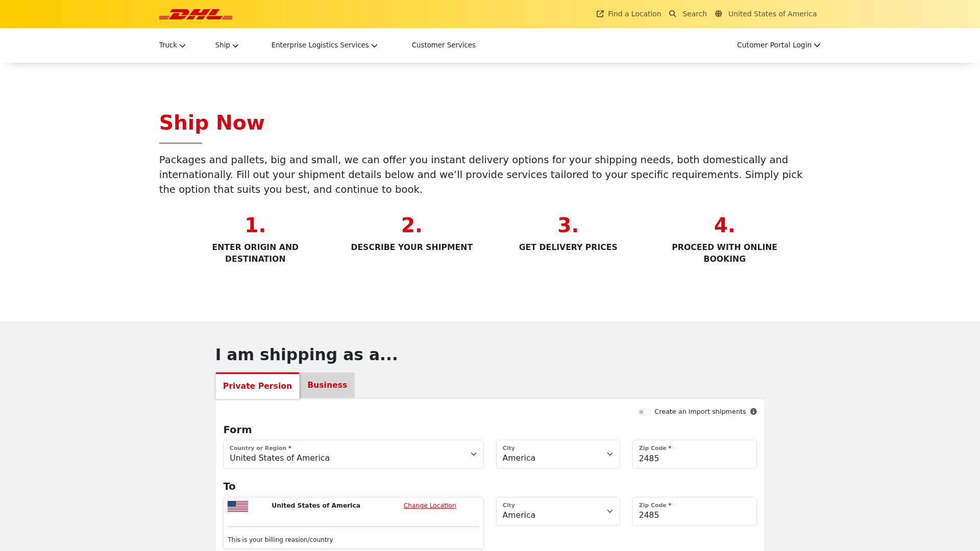Click the US flag icon in the To section
The width and height of the screenshot is (980, 551).
click(237, 506)
